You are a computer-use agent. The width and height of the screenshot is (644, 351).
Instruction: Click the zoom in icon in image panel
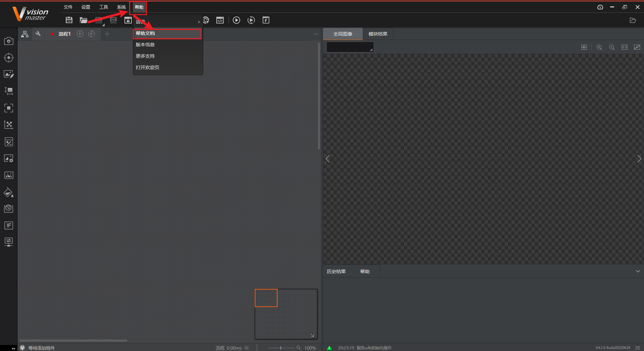click(599, 47)
